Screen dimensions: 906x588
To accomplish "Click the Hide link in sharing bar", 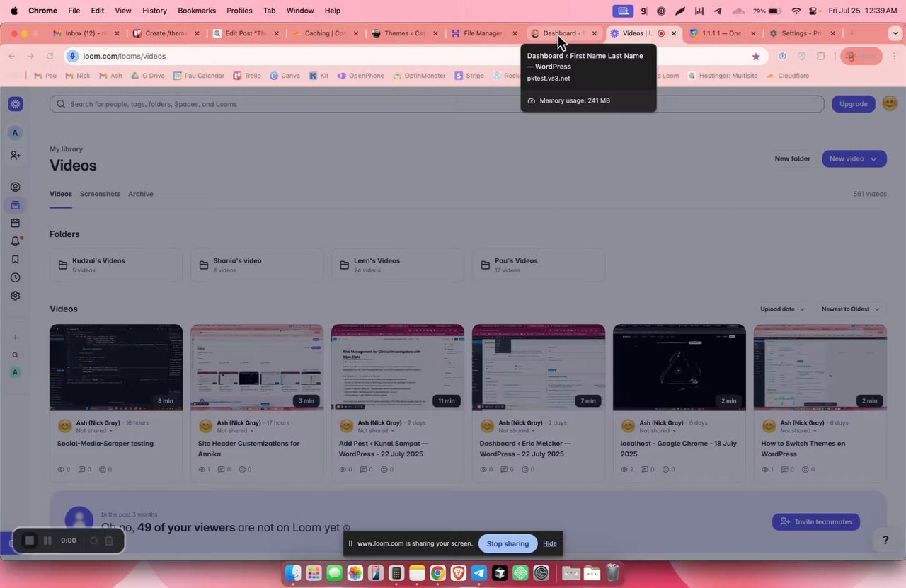I will (550, 543).
